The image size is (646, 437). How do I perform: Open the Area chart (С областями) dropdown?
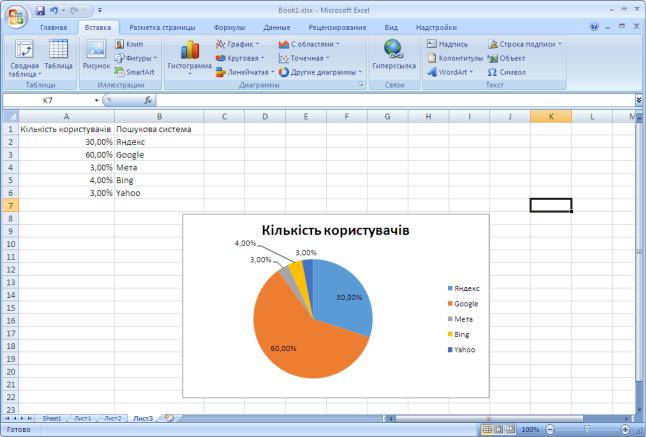309,44
